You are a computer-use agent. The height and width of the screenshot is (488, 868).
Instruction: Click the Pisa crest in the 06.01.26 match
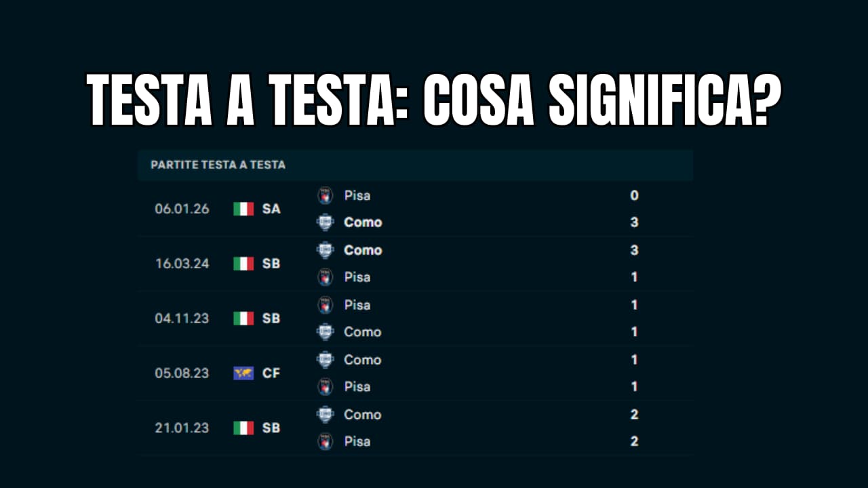click(325, 196)
